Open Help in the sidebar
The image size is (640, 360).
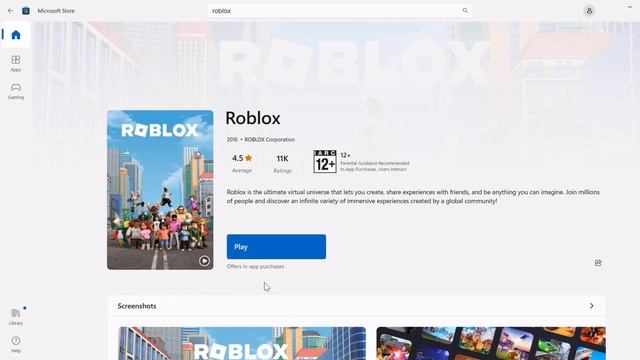[16, 344]
